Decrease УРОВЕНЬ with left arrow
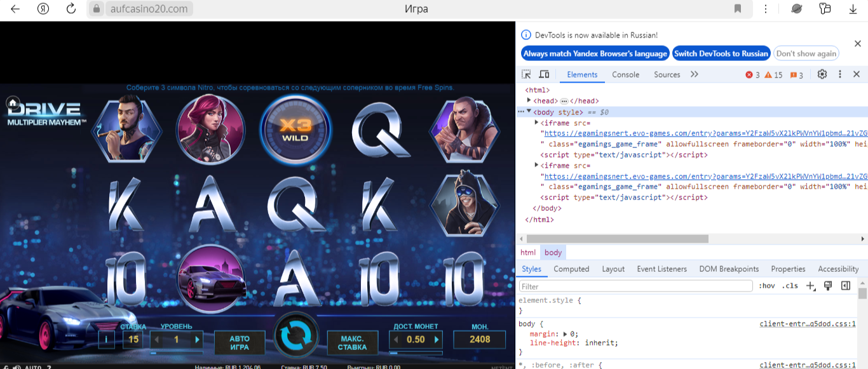868x369 pixels. pyautogui.click(x=156, y=340)
